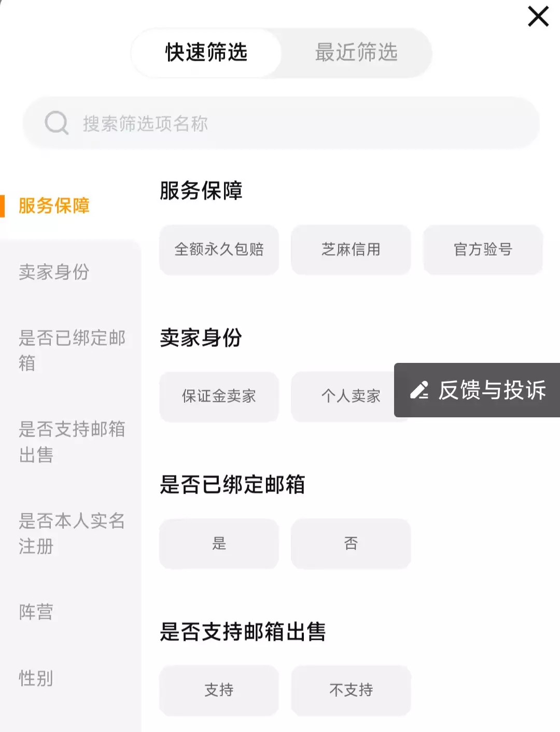Image resolution: width=560 pixels, height=732 pixels.
Task: Pick 不支持 for email sale option
Action: (x=351, y=691)
